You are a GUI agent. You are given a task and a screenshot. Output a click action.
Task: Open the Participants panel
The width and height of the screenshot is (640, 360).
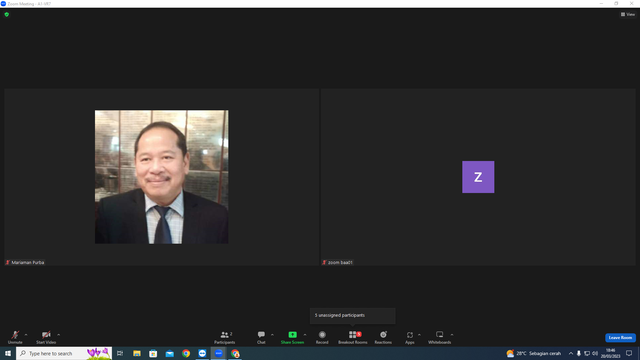click(224, 337)
